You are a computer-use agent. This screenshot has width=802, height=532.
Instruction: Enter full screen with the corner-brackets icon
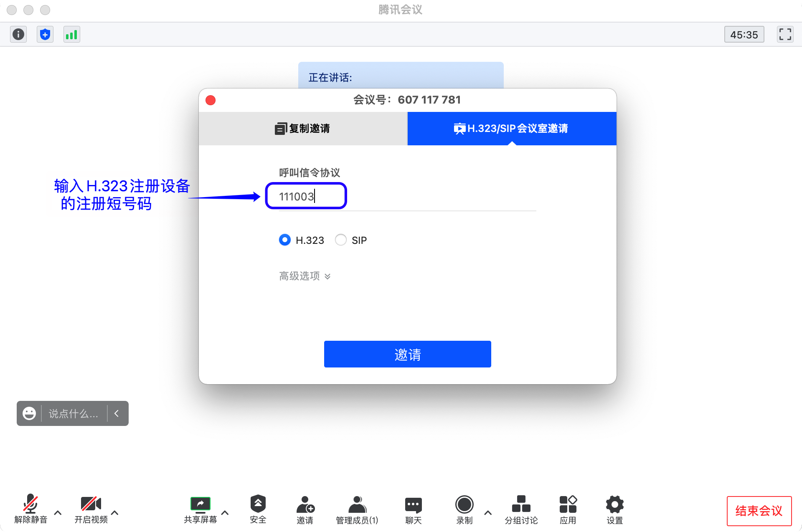[785, 34]
